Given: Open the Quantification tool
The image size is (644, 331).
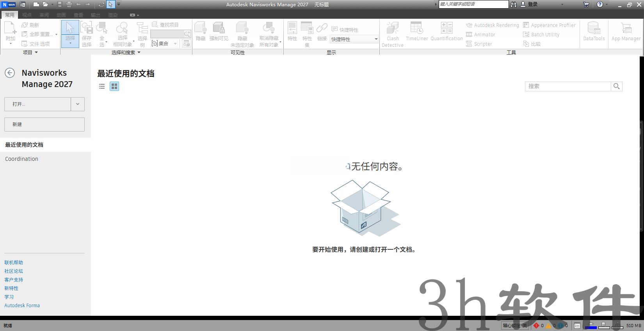Looking at the screenshot, I should 447,32.
